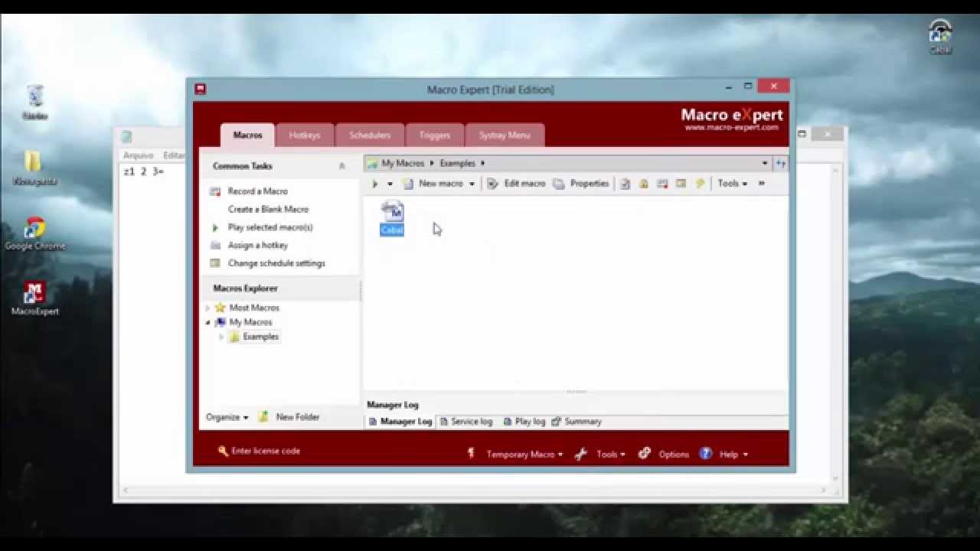Click My Macros in the path bar
This screenshot has width=980, height=551.
click(403, 163)
